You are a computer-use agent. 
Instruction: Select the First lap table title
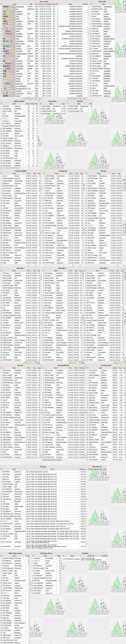(x=103, y=171)
